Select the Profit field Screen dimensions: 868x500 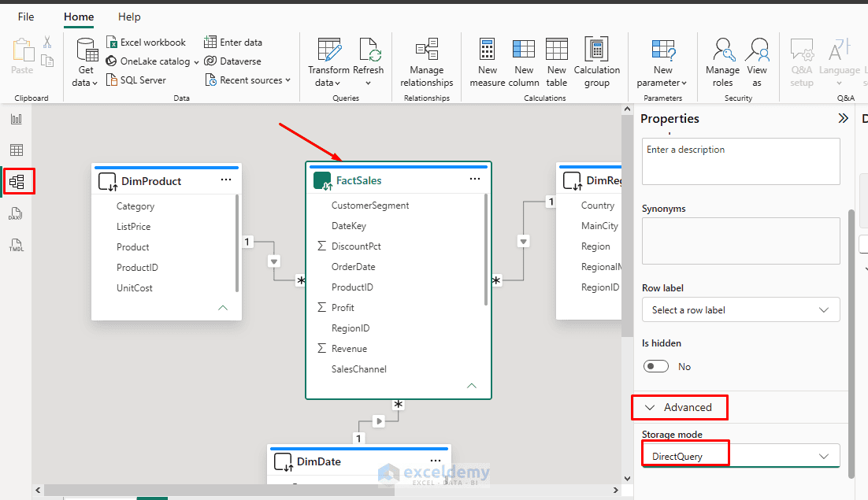[x=343, y=308]
